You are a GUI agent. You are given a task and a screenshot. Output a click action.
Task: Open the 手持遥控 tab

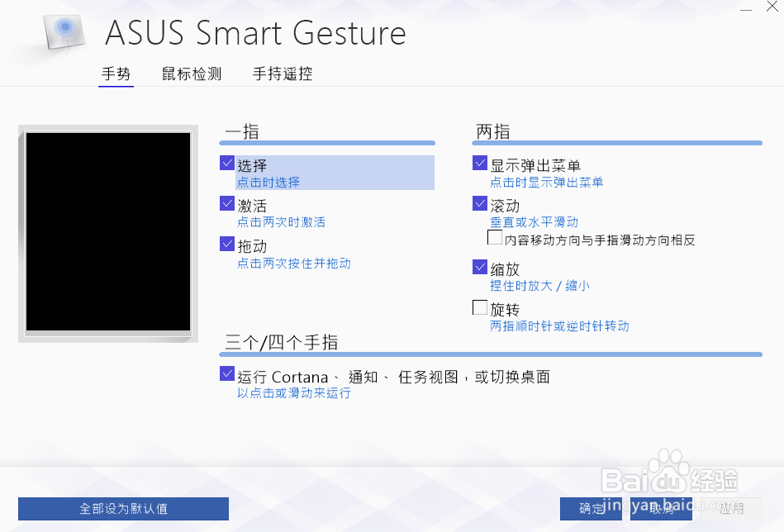tap(283, 74)
